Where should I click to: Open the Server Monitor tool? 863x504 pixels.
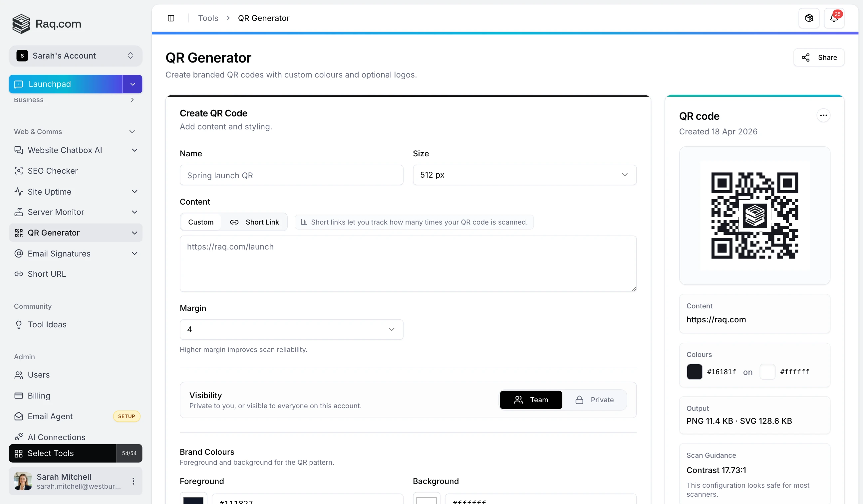[56, 212]
